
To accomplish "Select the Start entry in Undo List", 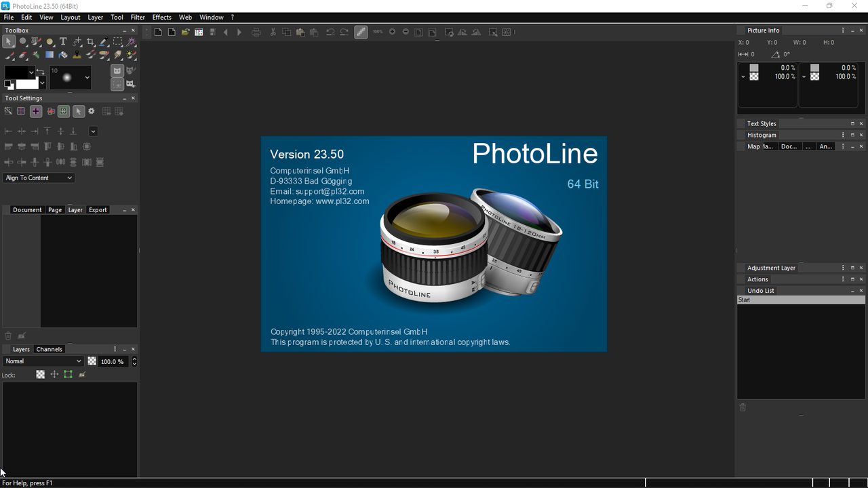I will pos(801,300).
